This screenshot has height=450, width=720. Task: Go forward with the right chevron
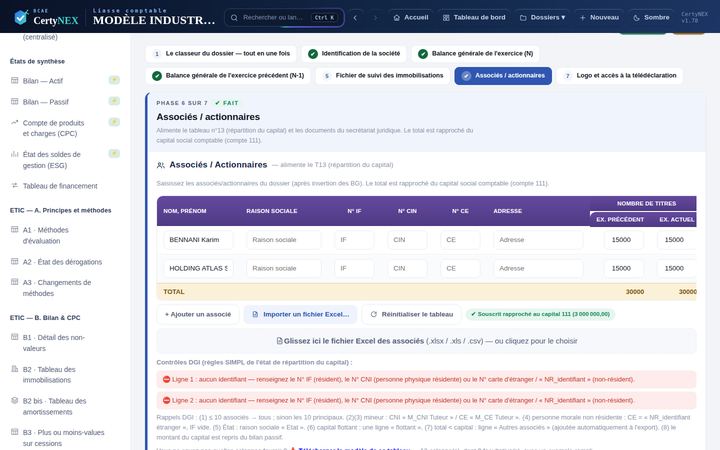click(x=375, y=17)
